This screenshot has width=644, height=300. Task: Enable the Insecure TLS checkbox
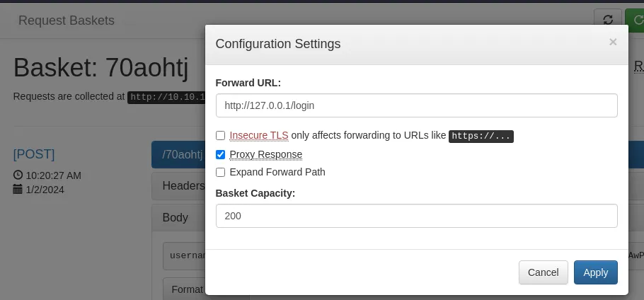tap(221, 135)
